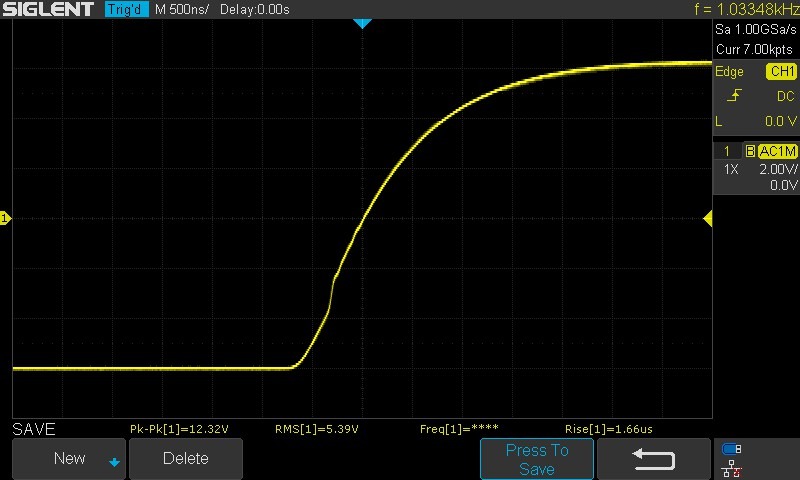Click the Delay:0.00s readout
The height and width of the screenshot is (480, 800).
tap(255, 9)
